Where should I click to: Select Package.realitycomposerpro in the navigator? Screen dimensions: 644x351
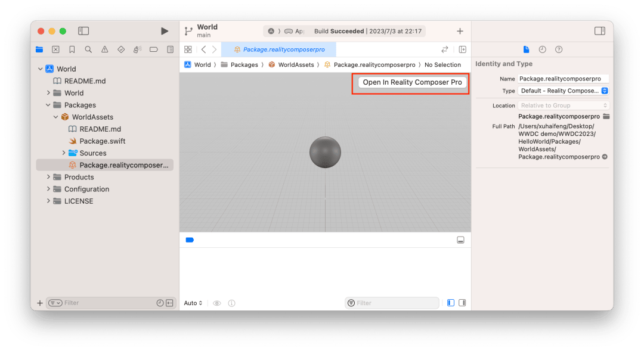click(105, 165)
